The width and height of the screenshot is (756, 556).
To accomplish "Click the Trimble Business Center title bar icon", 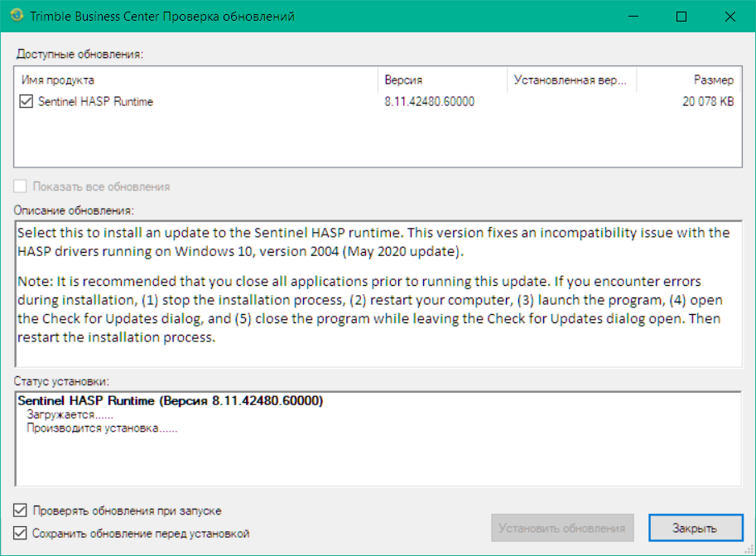I will pyautogui.click(x=17, y=16).
